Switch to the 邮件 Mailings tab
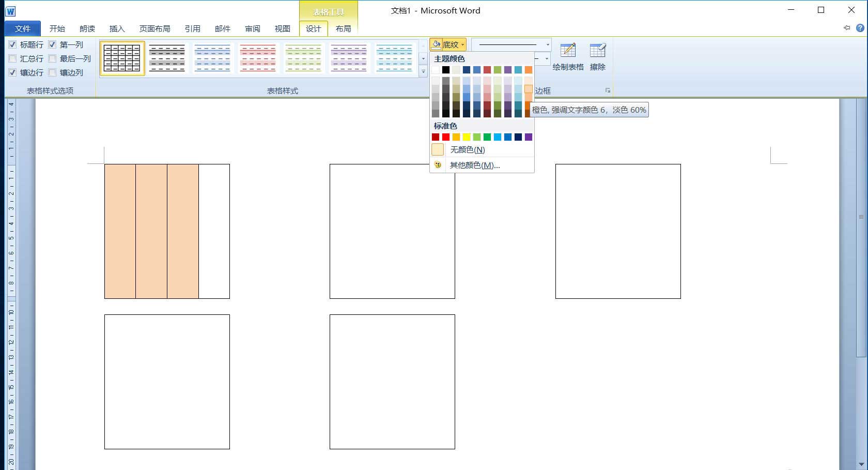 [223, 28]
